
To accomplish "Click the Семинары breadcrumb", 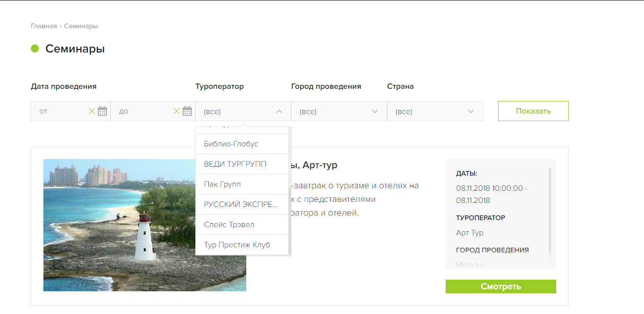I will 81,26.
